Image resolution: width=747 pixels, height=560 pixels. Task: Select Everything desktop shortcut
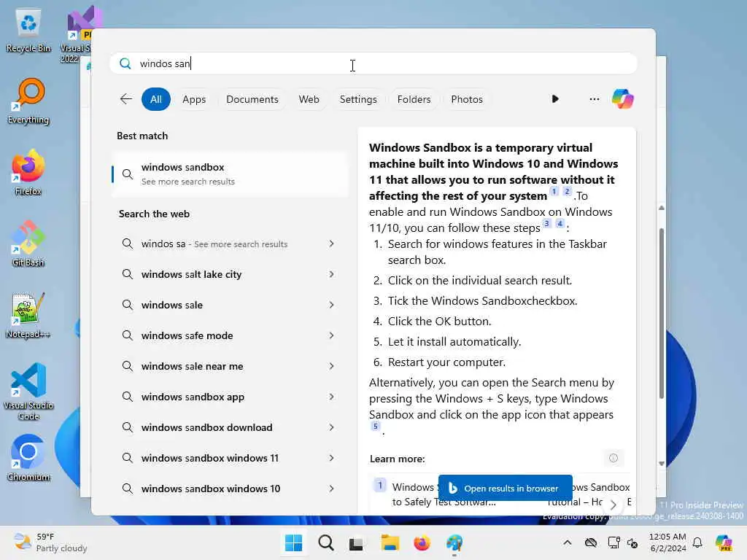click(x=28, y=101)
